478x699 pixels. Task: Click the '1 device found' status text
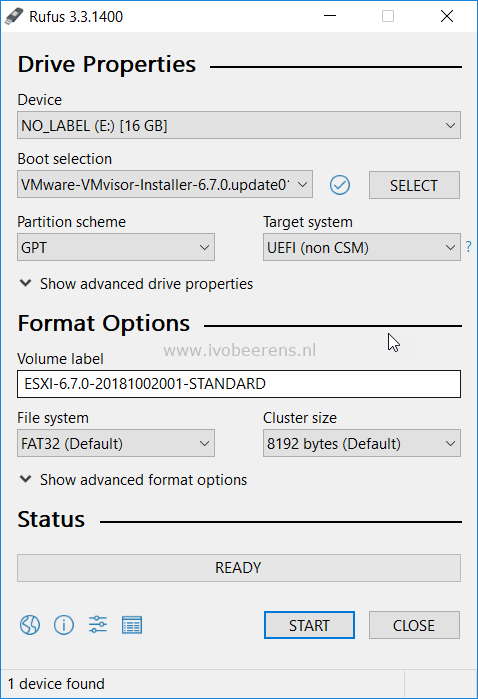tap(56, 684)
